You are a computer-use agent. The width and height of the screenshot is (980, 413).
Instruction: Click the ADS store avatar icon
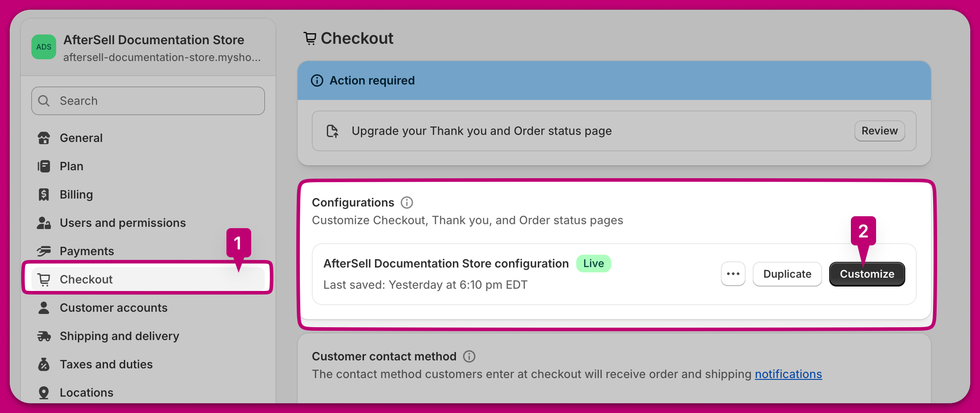[44, 47]
